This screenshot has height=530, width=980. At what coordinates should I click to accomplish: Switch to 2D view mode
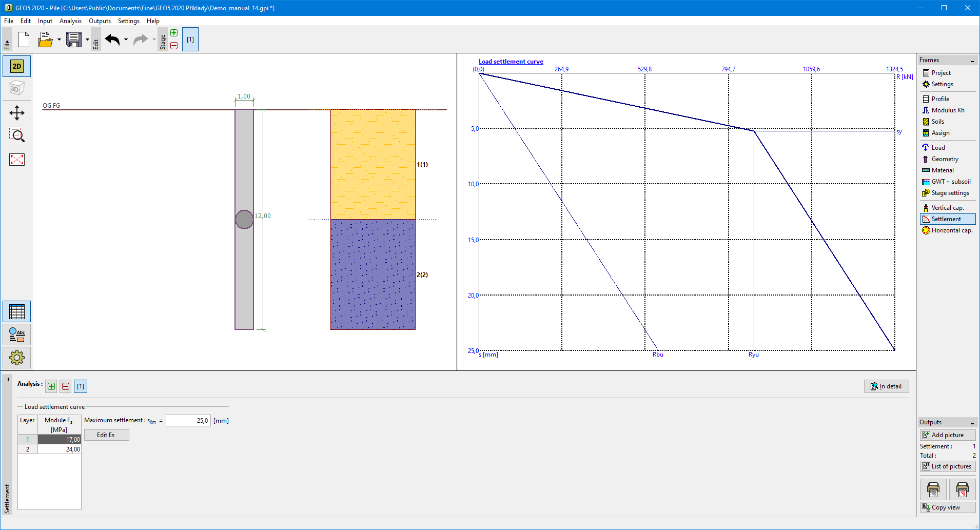click(x=17, y=66)
